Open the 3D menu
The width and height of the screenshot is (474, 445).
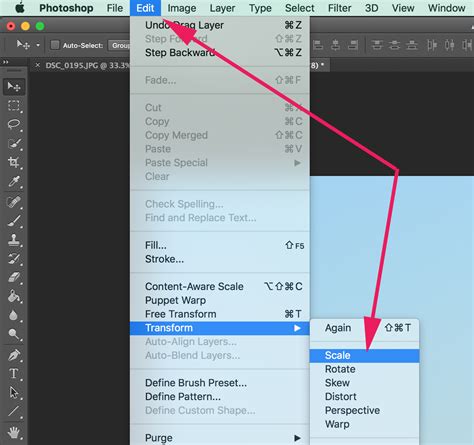pos(372,8)
